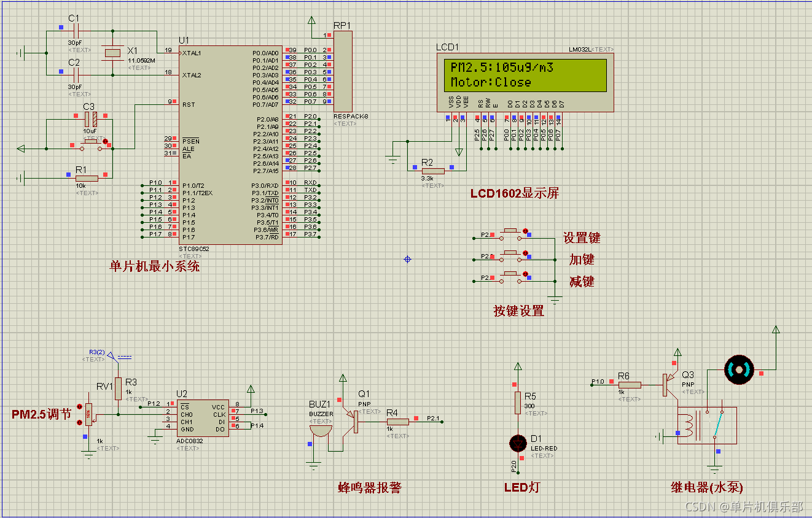Click the "TXD" terminal label at pin 11
This screenshot has width=812, height=518.
click(x=310, y=190)
